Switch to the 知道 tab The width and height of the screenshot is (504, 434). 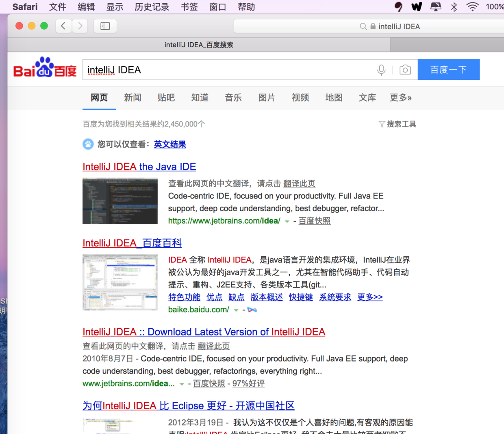pos(200,98)
